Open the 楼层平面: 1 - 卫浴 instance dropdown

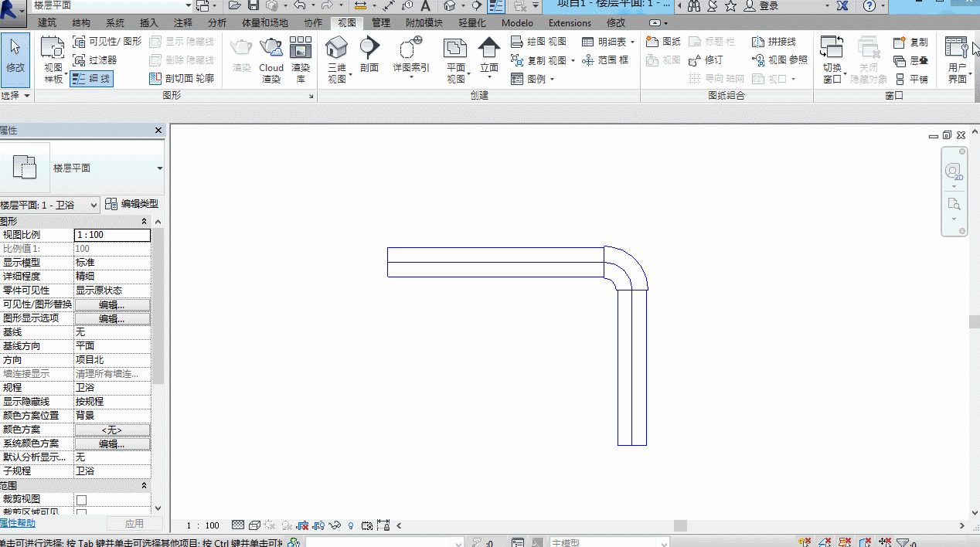tap(50, 205)
